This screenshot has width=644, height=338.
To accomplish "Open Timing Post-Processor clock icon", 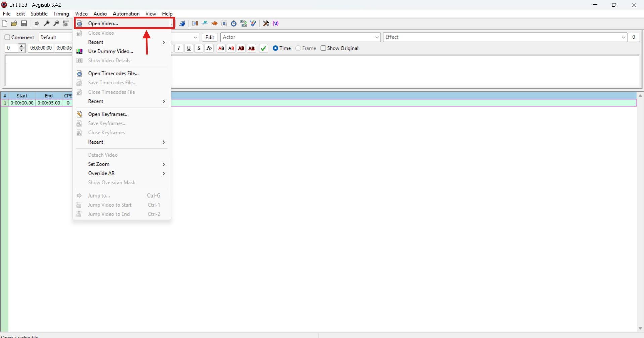I will pyautogui.click(x=234, y=23).
